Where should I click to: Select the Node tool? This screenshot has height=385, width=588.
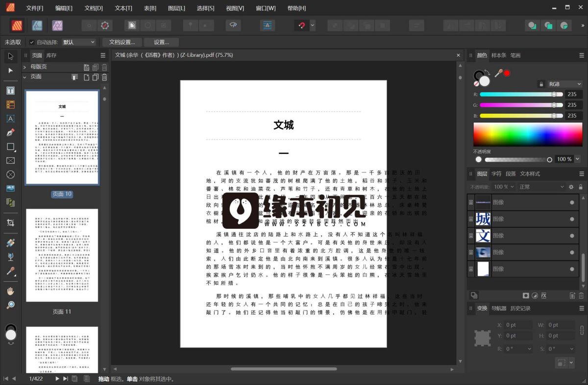(11, 71)
